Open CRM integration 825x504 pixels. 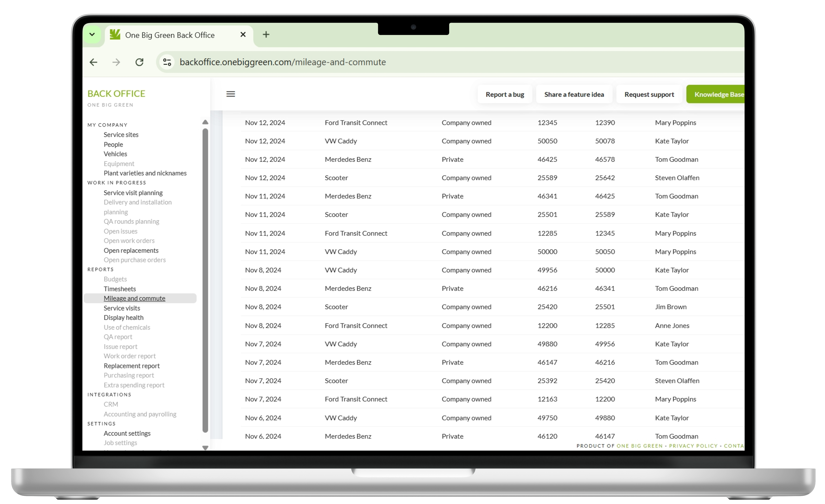(x=111, y=404)
